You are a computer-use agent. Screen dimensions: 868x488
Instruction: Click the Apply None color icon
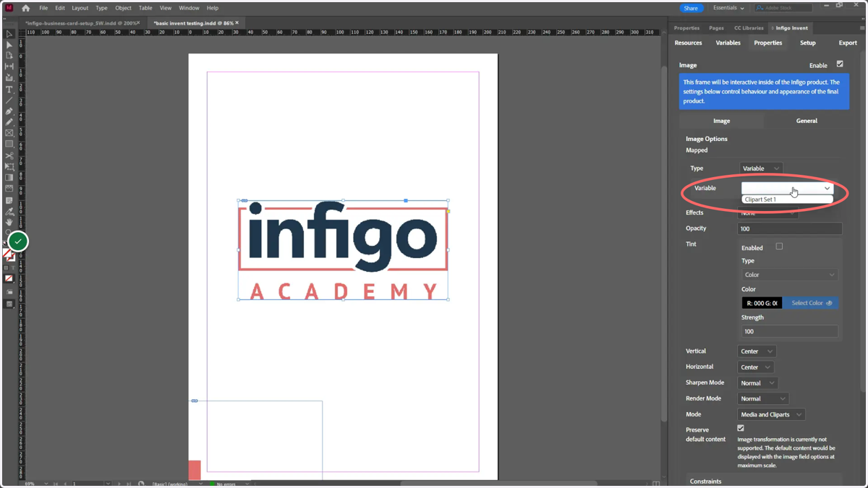click(9, 278)
